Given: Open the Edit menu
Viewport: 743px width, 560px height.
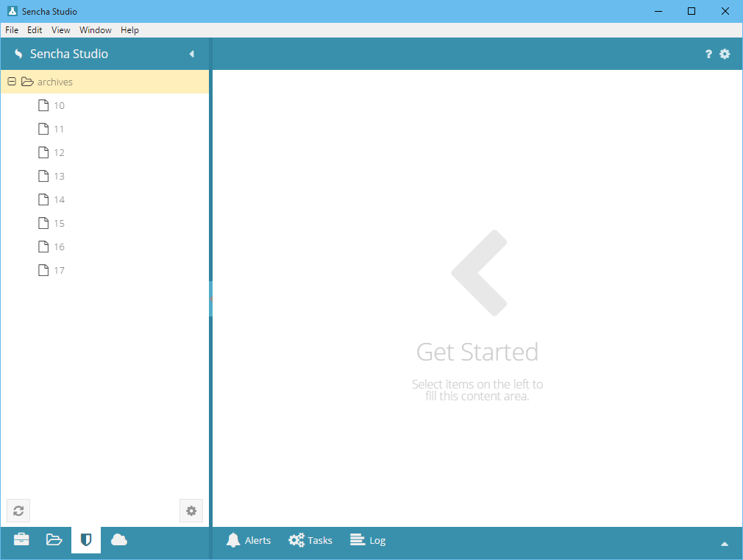Looking at the screenshot, I should point(35,30).
